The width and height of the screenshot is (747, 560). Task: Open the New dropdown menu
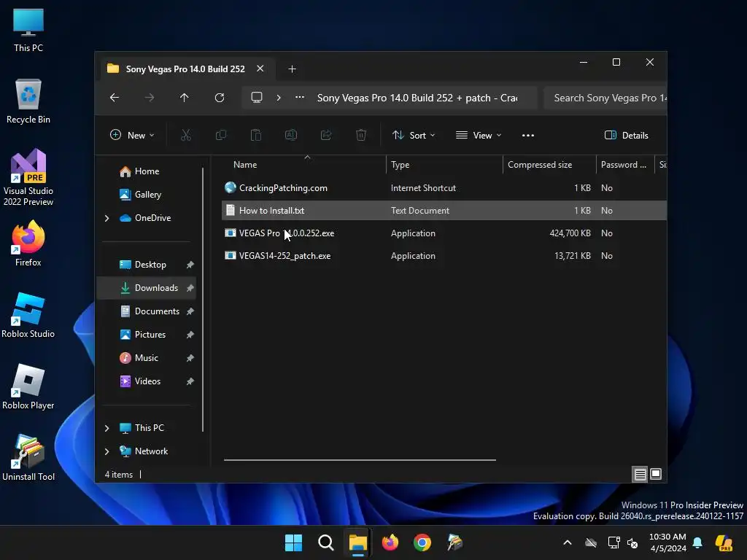[132, 135]
